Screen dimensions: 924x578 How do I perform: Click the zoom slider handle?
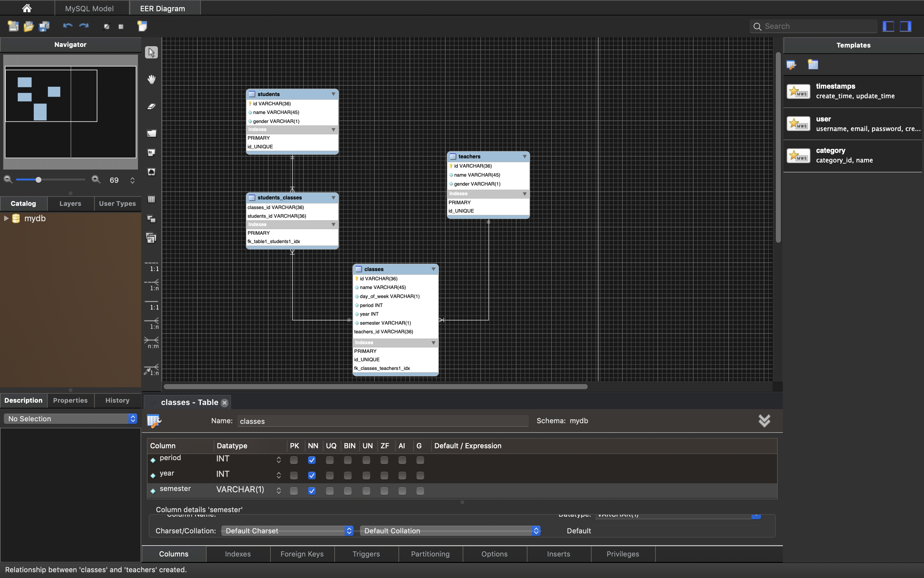click(38, 180)
